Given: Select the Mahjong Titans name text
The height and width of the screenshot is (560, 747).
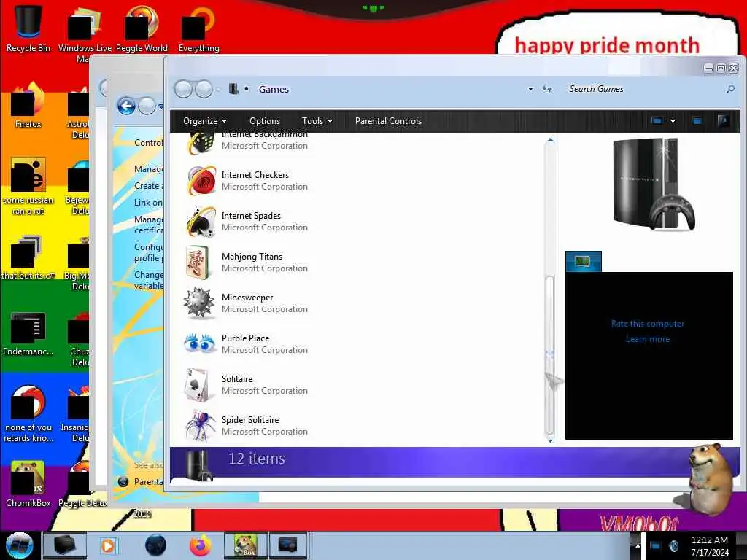Looking at the screenshot, I should pos(252,257).
